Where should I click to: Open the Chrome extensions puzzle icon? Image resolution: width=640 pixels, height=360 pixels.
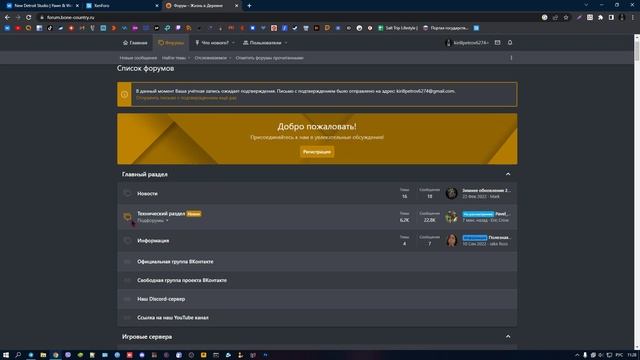tap(600, 18)
